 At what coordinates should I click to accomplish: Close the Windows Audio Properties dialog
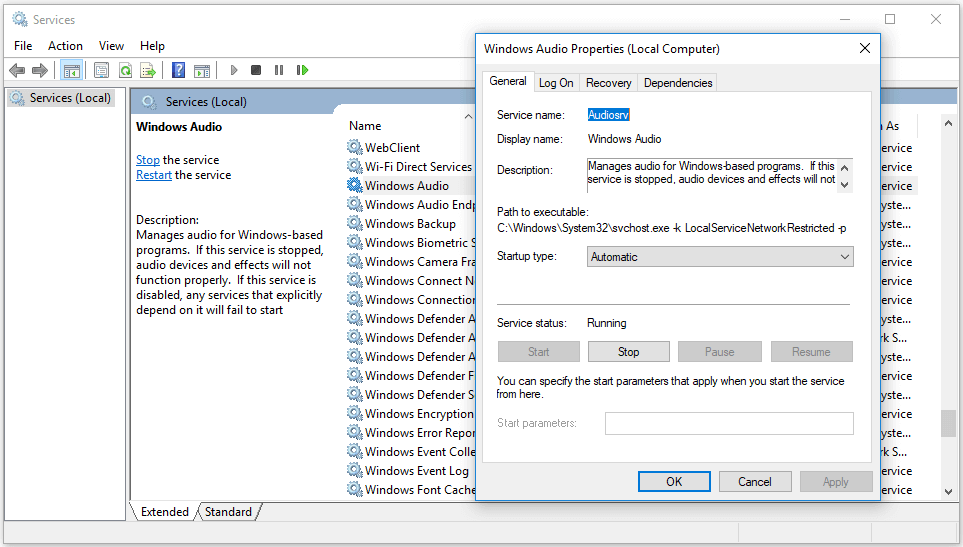pos(865,48)
